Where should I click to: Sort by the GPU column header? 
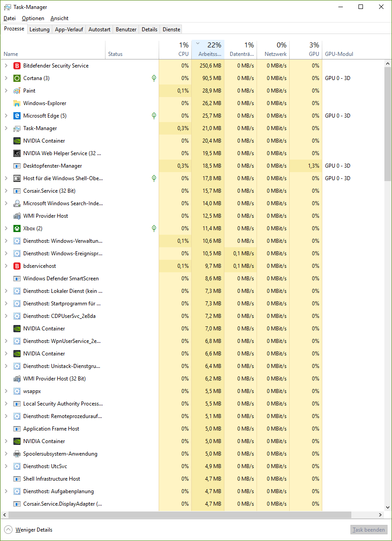coord(306,50)
